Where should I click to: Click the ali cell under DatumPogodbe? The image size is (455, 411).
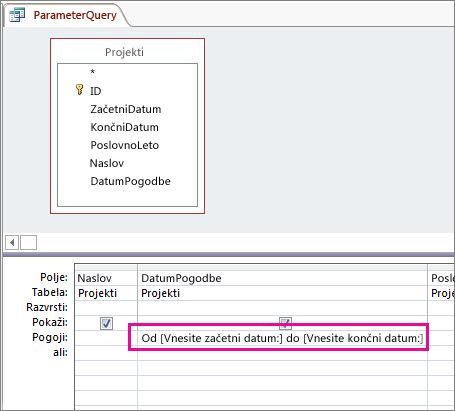pyautogui.click(x=282, y=353)
